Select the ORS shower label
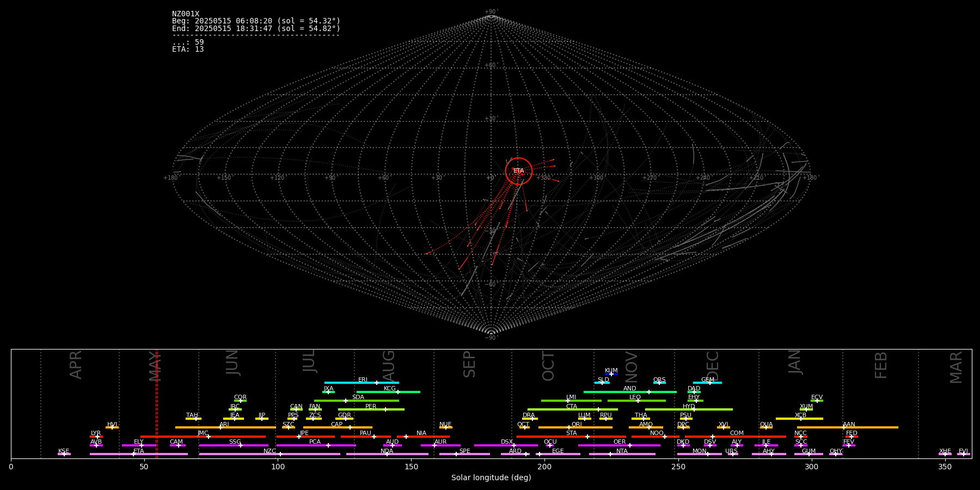Image resolution: width=980 pixels, height=490 pixels. [659, 380]
